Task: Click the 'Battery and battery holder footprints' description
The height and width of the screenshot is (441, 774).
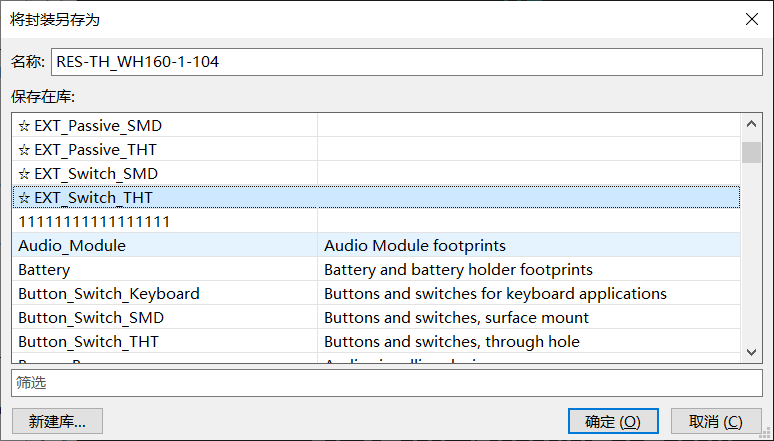Action: click(x=458, y=270)
